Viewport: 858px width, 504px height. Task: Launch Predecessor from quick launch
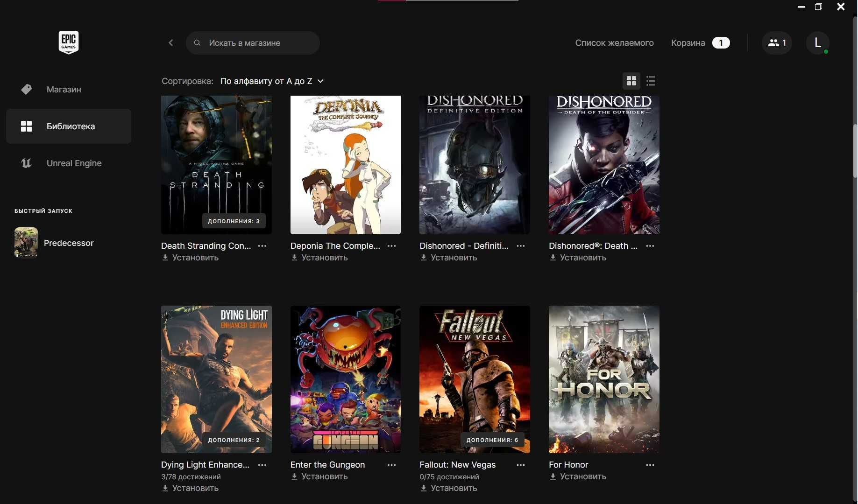[x=69, y=243]
